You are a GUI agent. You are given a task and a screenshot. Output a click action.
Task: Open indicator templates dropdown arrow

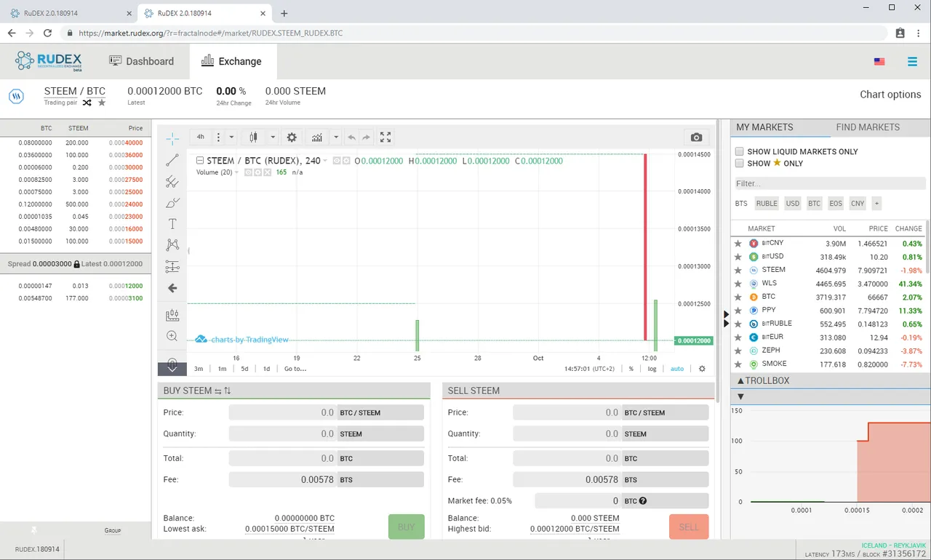(335, 137)
